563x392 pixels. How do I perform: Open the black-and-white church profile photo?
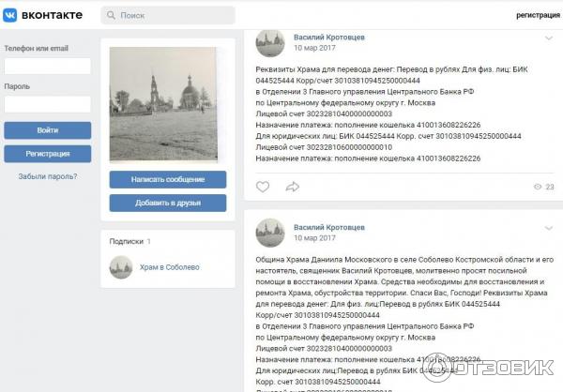click(163, 104)
